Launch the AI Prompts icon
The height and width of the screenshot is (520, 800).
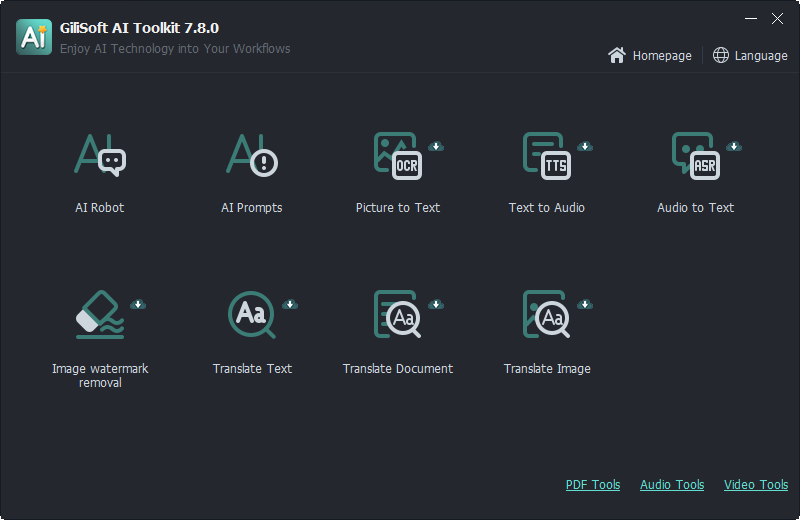point(252,156)
